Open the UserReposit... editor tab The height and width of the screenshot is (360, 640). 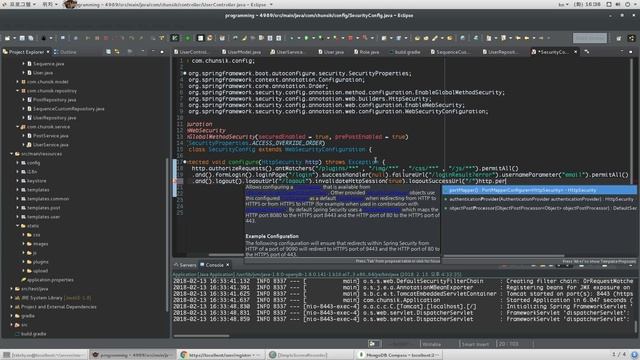coord(501,52)
